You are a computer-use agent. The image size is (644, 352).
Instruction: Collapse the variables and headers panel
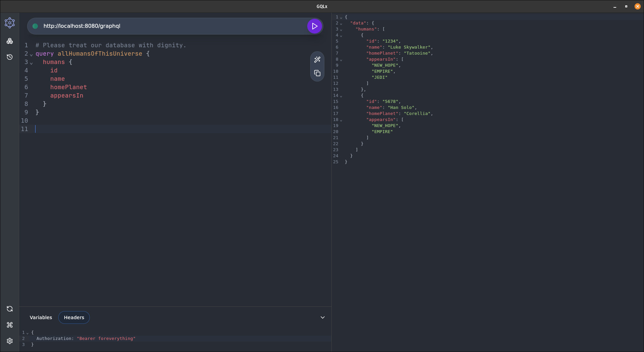pos(322,317)
